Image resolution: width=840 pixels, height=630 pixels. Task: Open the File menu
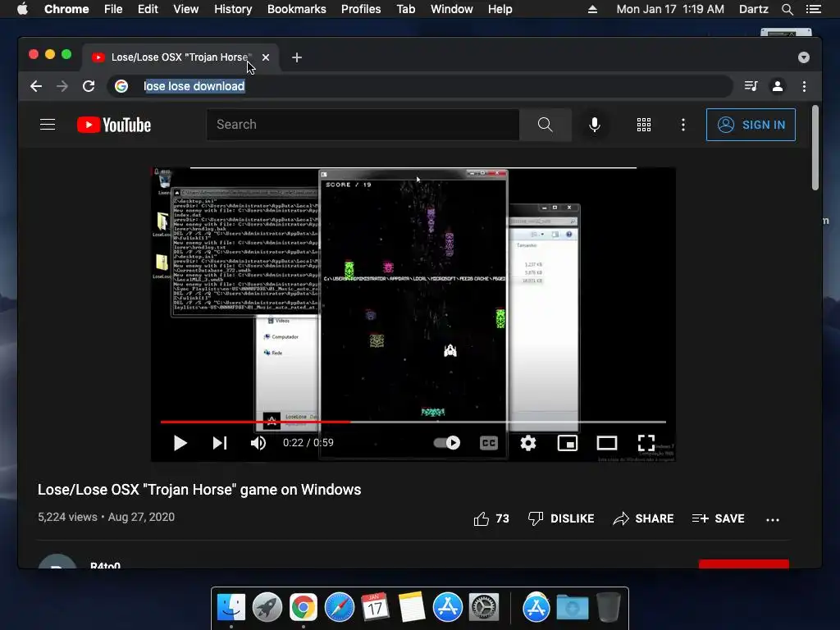[113, 9]
